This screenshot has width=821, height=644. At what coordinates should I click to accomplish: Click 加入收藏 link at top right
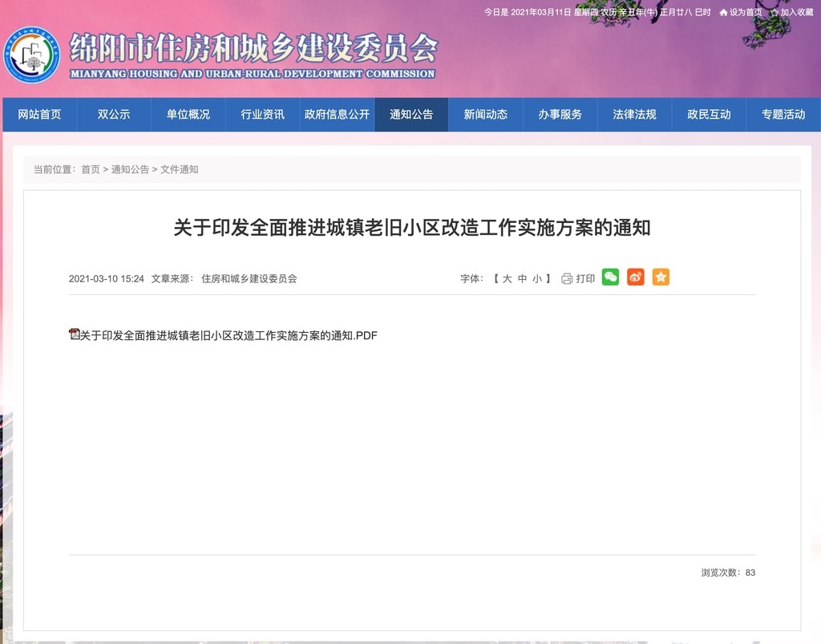click(796, 13)
